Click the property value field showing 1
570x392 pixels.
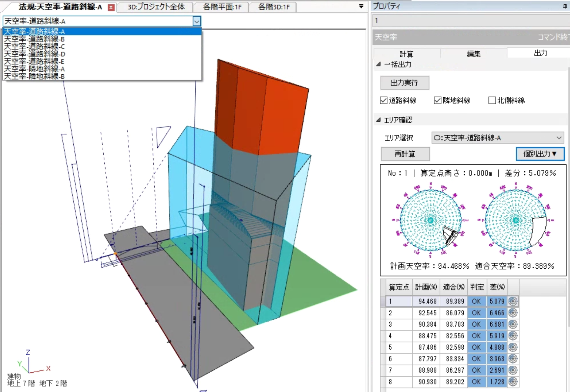(471, 21)
